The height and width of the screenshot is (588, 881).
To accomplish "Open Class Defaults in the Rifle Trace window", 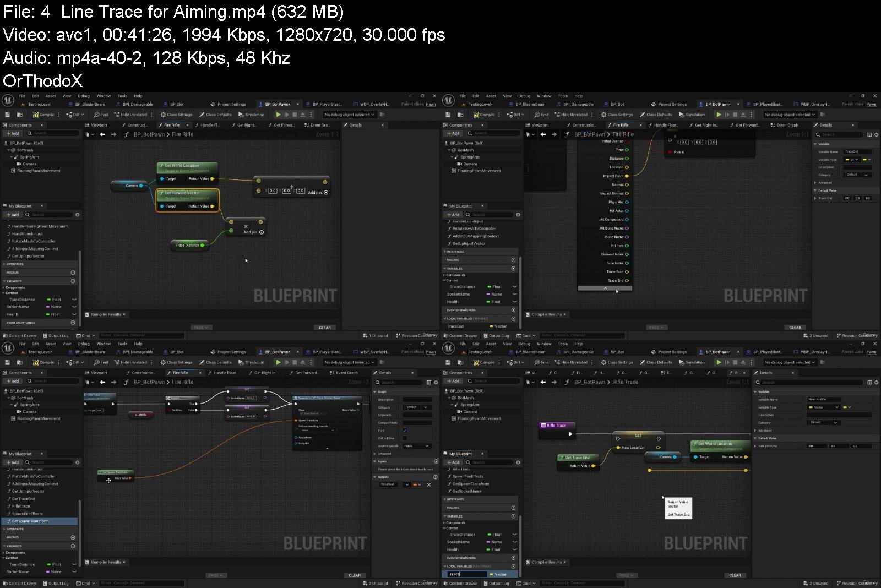I will (656, 362).
